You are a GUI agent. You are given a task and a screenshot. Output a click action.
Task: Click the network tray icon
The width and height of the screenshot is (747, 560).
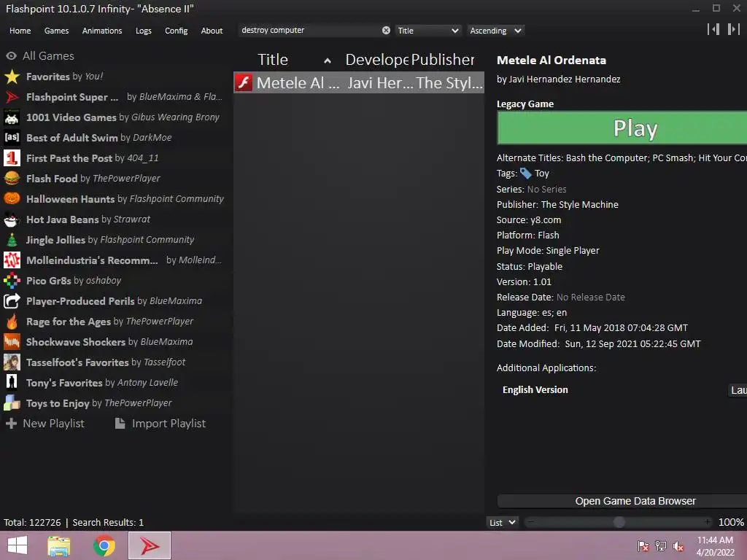(x=661, y=546)
